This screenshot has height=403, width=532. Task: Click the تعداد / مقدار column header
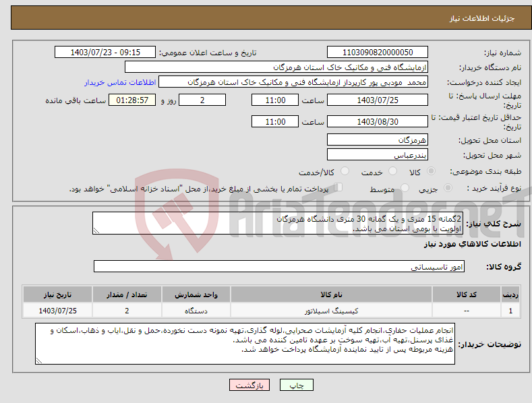coord(127,294)
